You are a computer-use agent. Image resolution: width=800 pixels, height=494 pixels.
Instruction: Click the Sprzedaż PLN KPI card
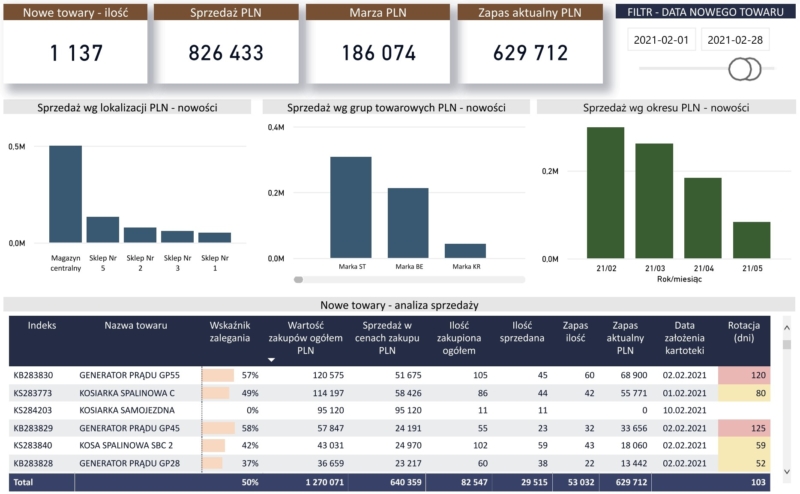pyautogui.click(x=226, y=43)
